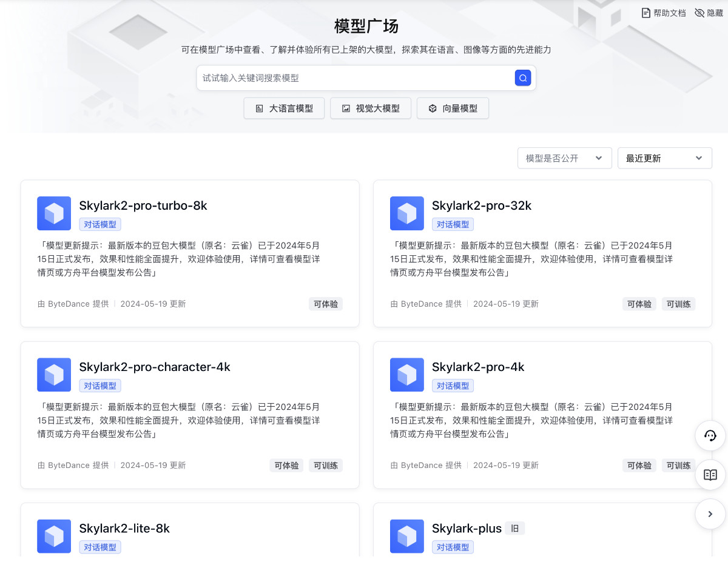728x568 pixels.
Task: Click the Skylark2-lite-8k cube icon
Action: tap(54, 536)
